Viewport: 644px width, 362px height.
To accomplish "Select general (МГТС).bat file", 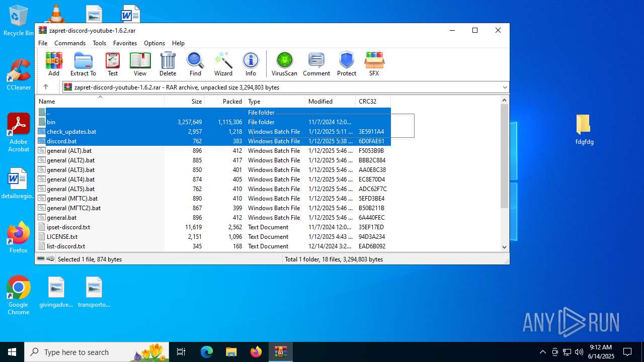I will pyautogui.click(x=213, y=199).
